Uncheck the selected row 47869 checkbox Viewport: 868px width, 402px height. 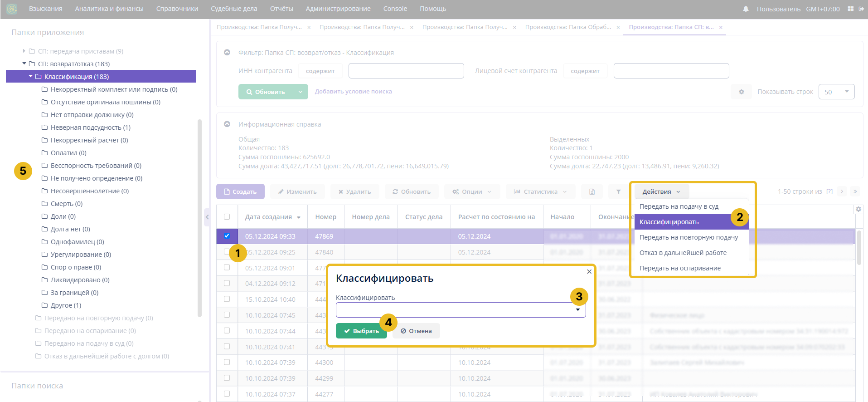click(227, 236)
